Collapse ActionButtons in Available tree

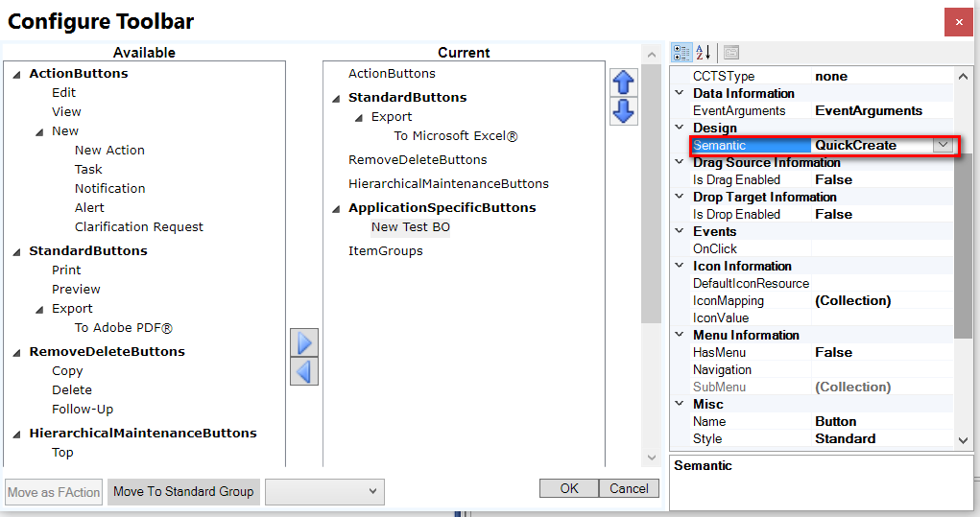(17, 74)
